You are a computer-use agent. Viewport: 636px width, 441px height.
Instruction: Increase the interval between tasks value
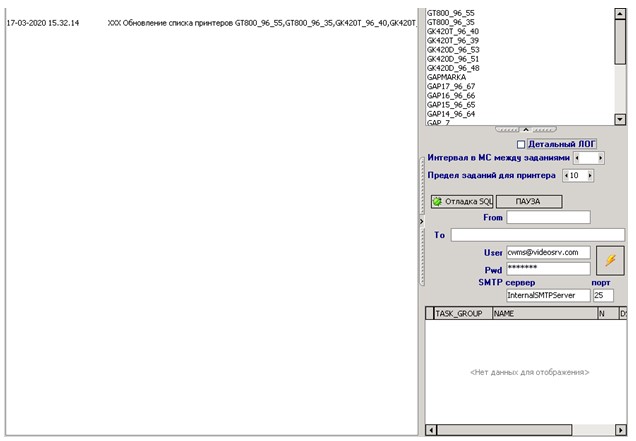(600, 158)
